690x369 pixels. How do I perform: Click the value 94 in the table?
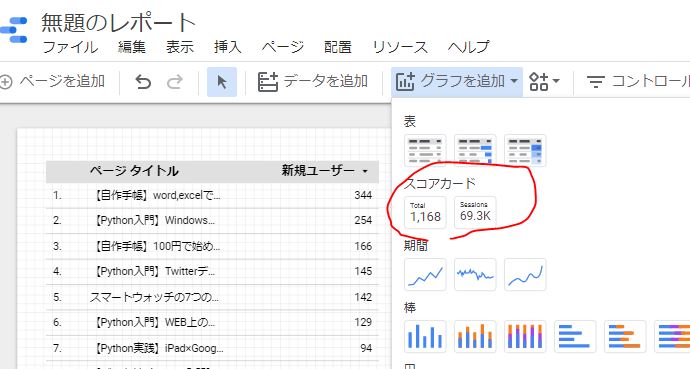point(366,348)
